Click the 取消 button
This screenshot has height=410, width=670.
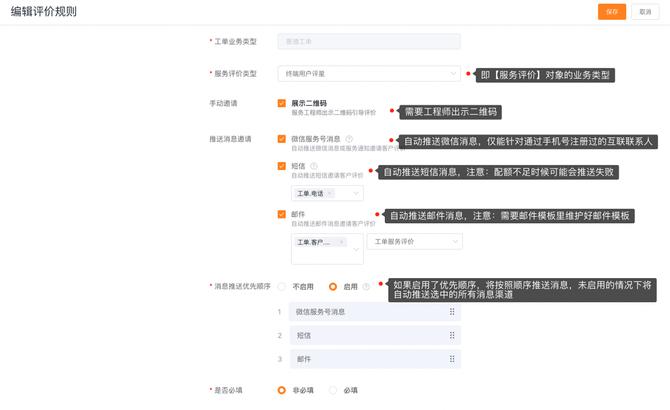click(x=645, y=11)
